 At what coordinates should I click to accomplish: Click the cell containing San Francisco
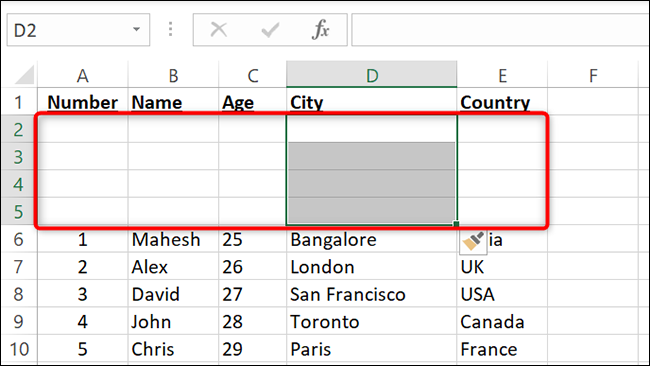point(371,294)
